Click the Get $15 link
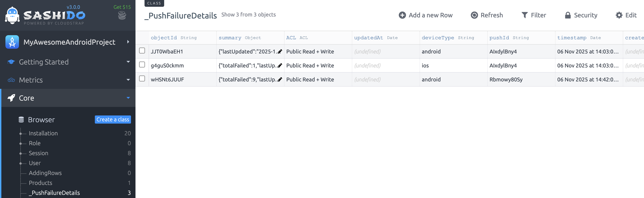 pyautogui.click(x=122, y=7)
